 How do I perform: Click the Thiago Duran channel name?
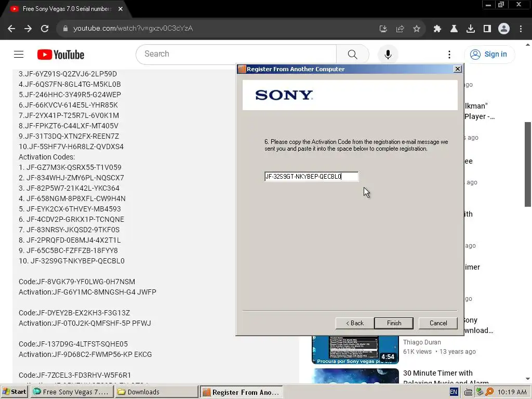coord(422,342)
